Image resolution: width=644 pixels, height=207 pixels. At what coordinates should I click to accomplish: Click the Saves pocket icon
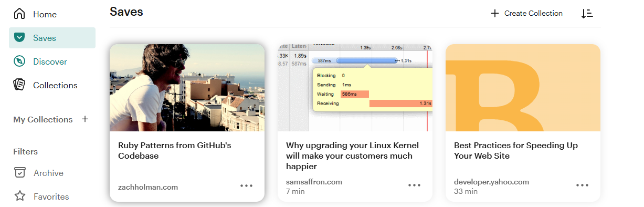click(x=19, y=38)
